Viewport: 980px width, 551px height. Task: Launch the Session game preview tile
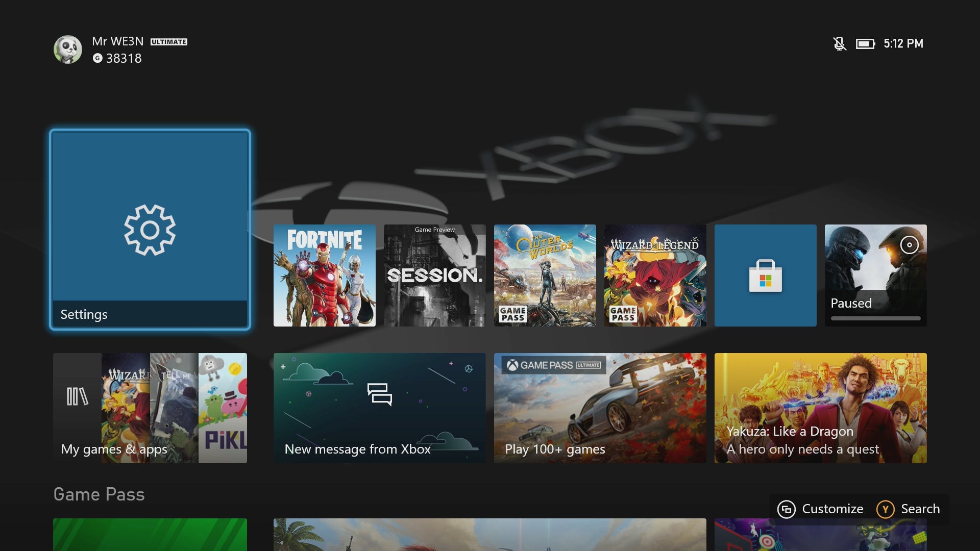(434, 275)
